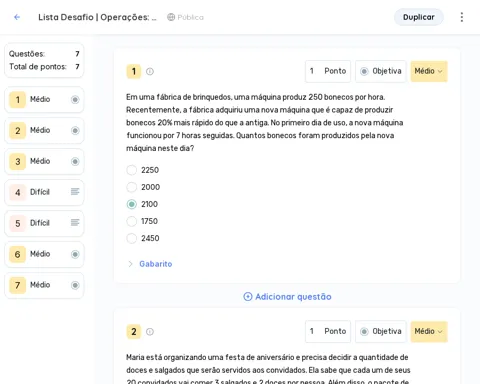Click the Questões count label
This screenshot has height=384, width=480.
tap(27, 54)
